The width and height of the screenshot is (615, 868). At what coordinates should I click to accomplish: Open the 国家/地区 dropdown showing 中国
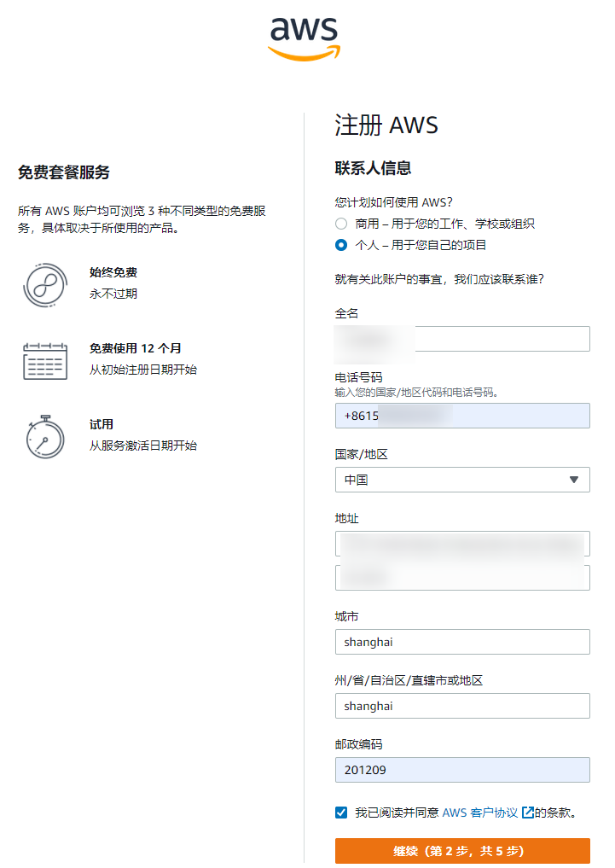point(462,480)
